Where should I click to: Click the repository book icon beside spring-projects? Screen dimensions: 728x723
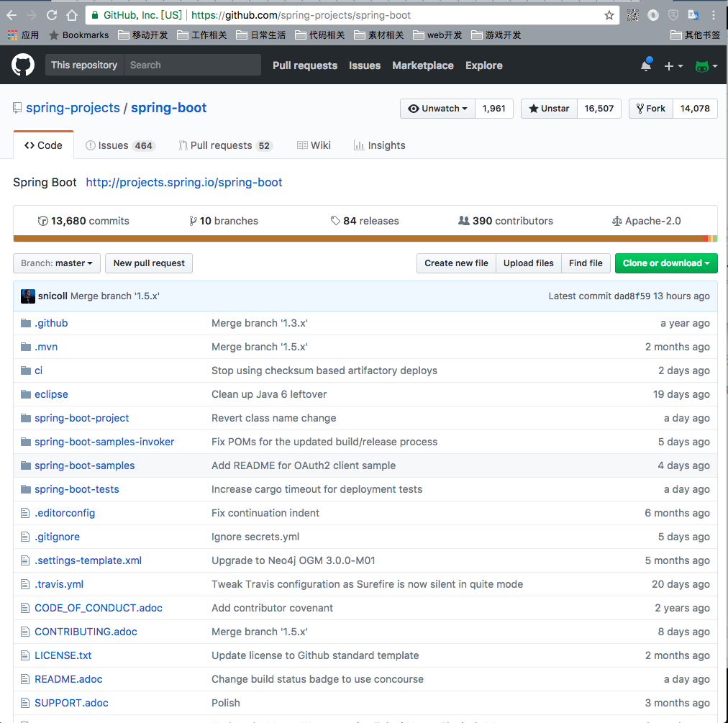pyautogui.click(x=17, y=108)
